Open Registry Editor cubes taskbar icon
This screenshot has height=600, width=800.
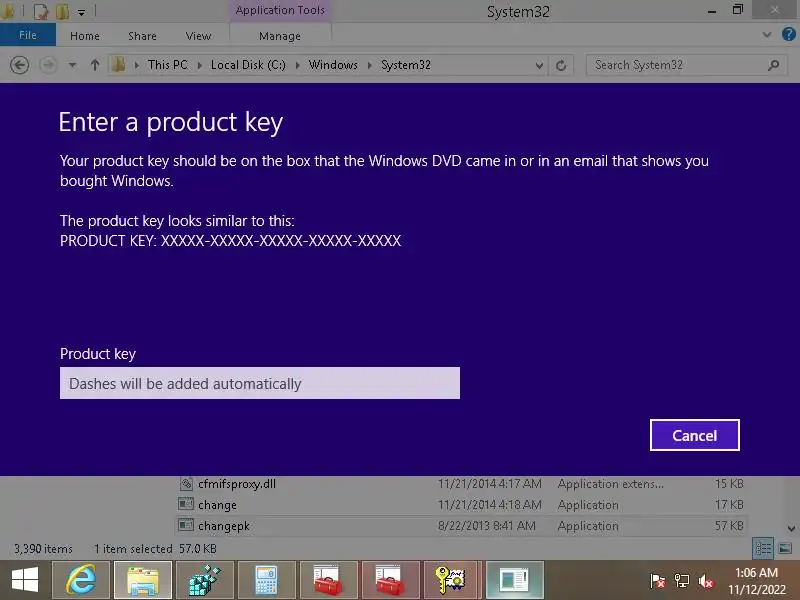[x=205, y=580]
